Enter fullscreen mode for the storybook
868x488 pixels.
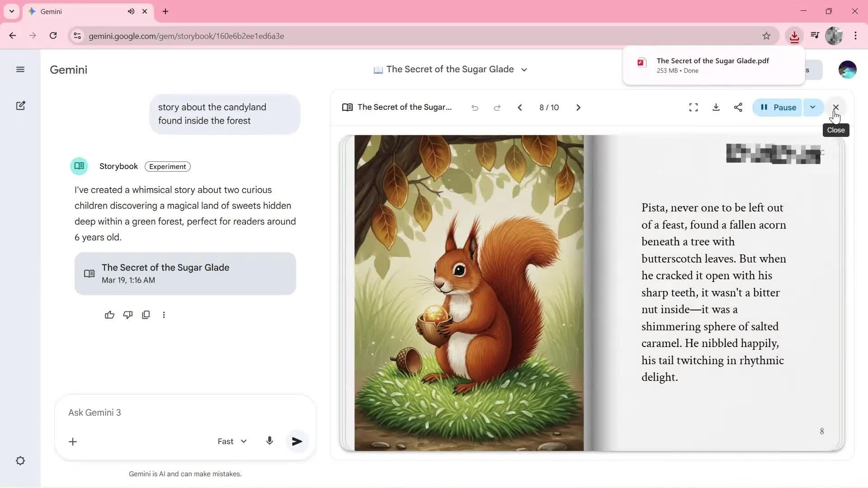[x=693, y=108]
